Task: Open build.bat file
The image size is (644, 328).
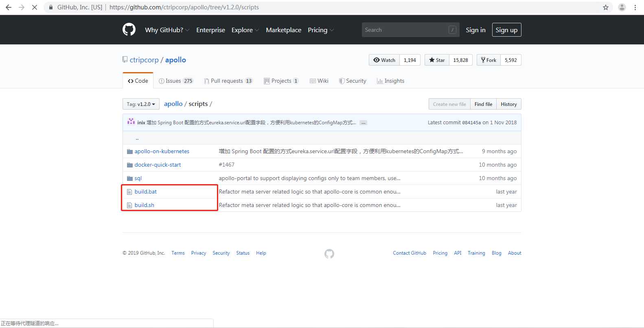Action: click(146, 192)
